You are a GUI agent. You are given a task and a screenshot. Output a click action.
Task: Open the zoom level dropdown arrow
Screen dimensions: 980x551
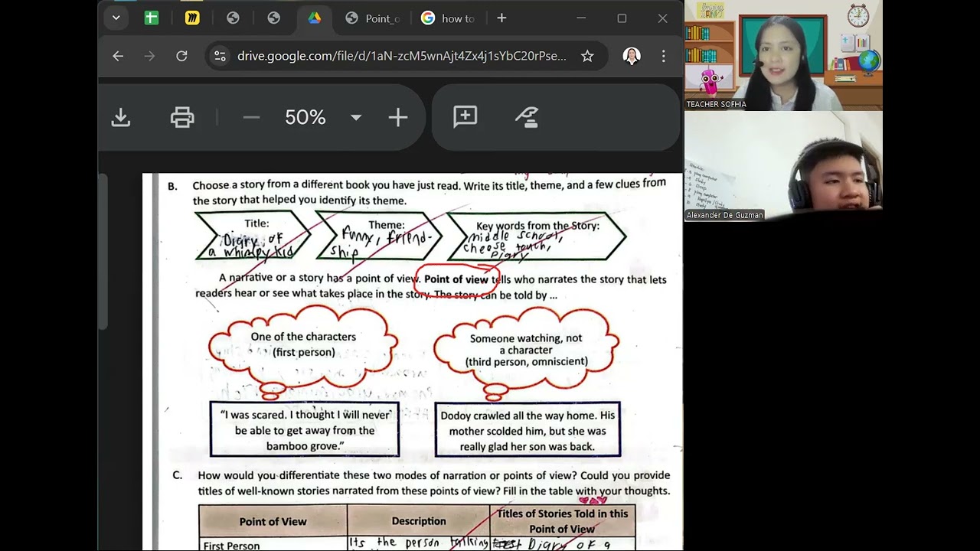coord(356,118)
